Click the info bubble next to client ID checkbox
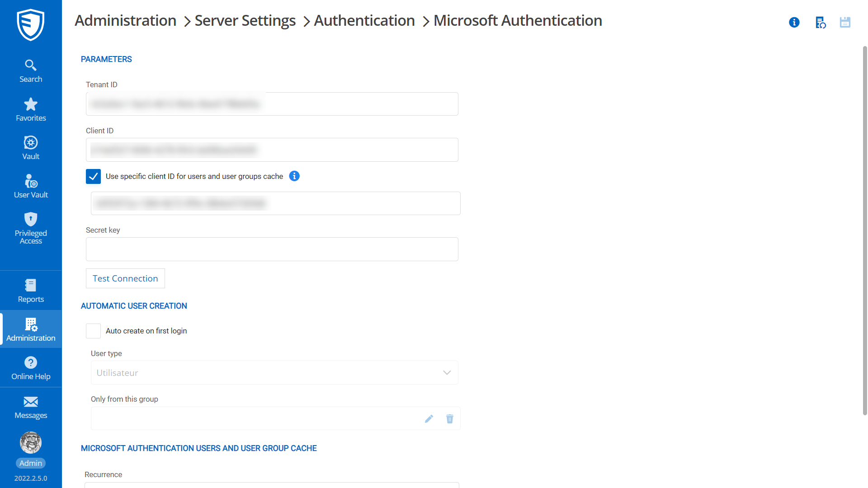 (294, 176)
